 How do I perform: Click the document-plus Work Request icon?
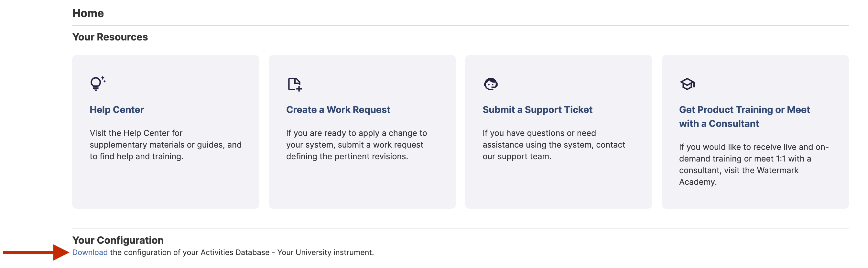tap(295, 84)
